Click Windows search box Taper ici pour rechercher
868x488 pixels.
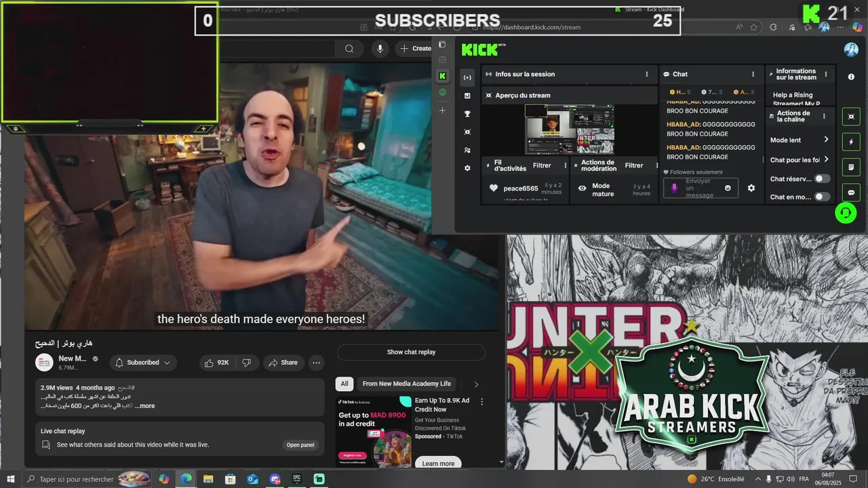pos(87,479)
